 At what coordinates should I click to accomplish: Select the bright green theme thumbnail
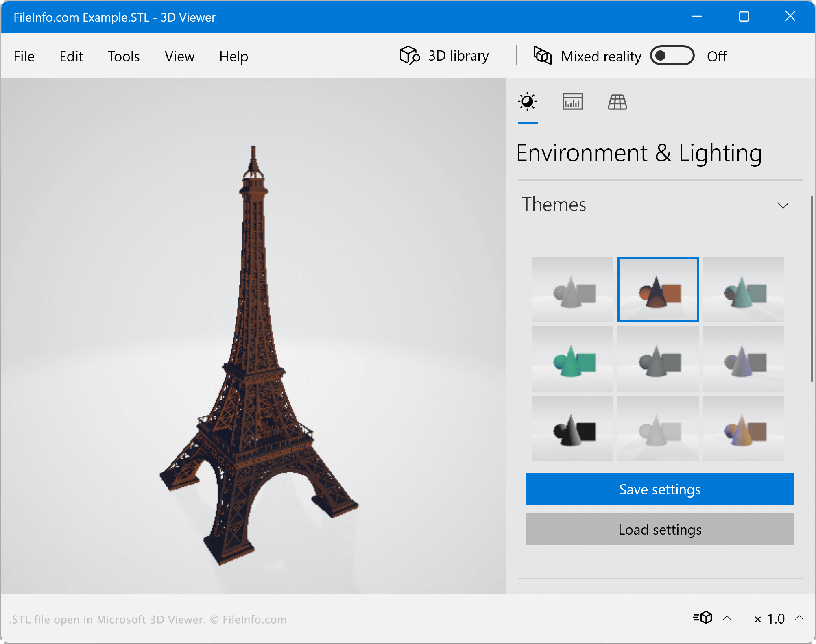(x=572, y=359)
